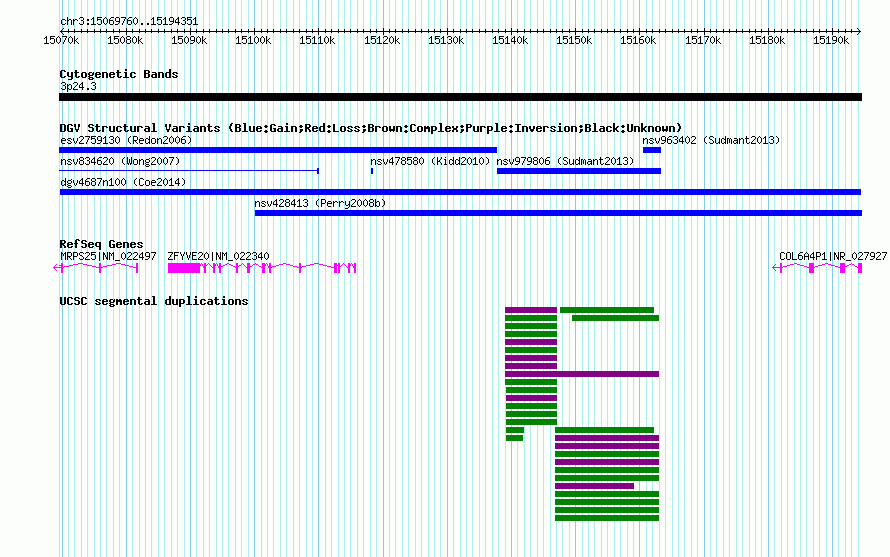Click the 15190k ruler tick label
Screen dimensions: 890x557
tap(832, 40)
